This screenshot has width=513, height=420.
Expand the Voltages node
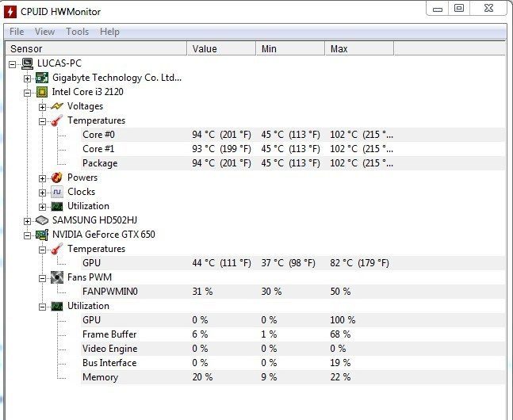pyautogui.click(x=42, y=107)
